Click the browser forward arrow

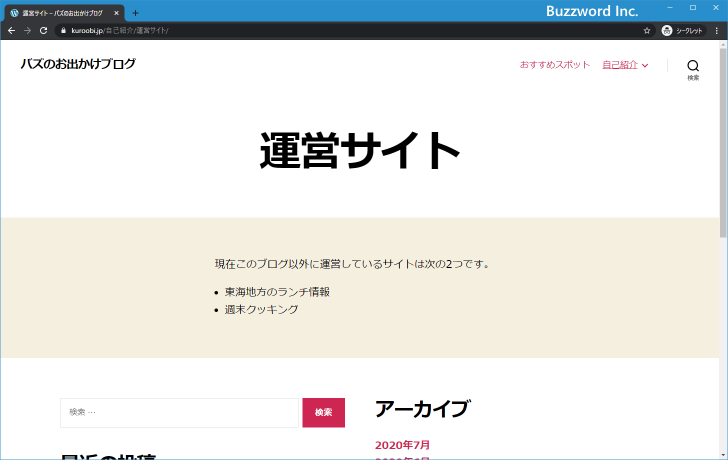[x=27, y=31]
